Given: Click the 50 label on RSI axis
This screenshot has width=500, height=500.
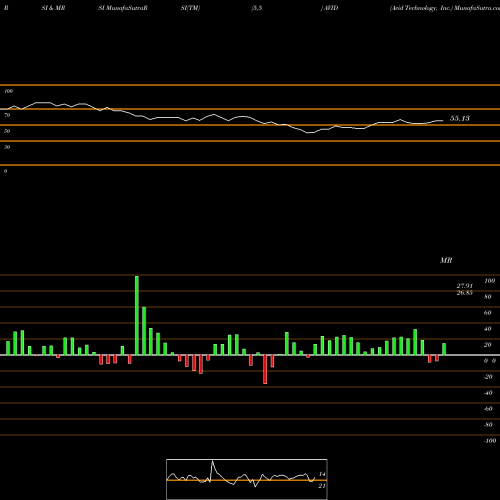Looking at the screenshot, I should 7,131.
